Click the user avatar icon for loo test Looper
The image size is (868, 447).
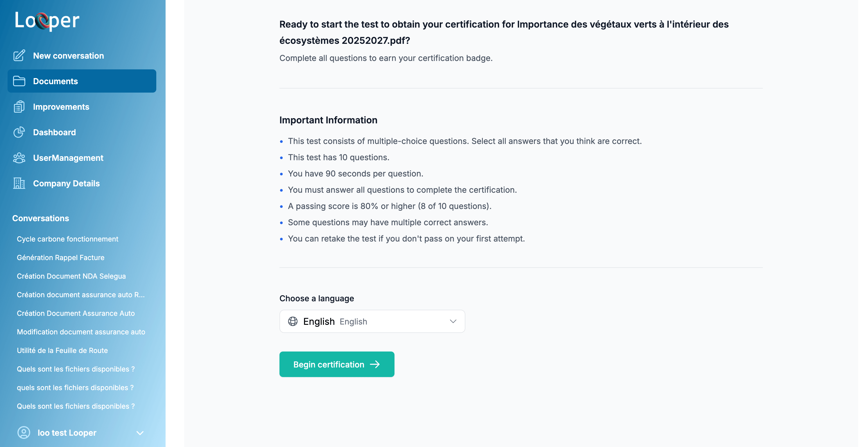click(24, 433)
